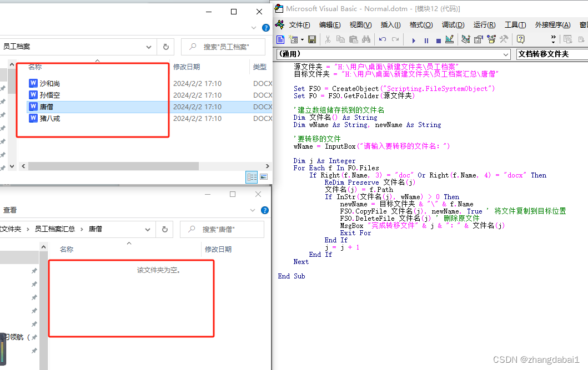Click the Undo arrow icon
The width and height of the screenshot is (588, 370).
383,39
